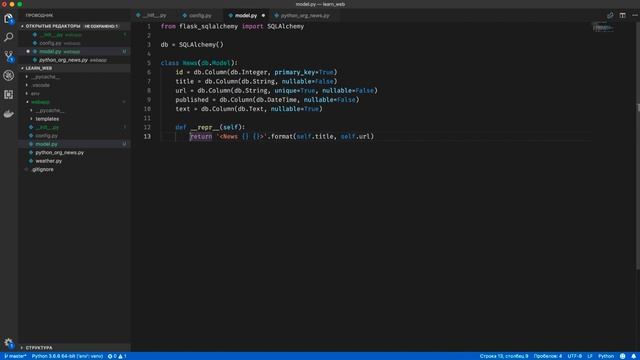Expand the env folder
This screenshot has height=360, width=640.
pyautogui.click(x=35, y=93)
